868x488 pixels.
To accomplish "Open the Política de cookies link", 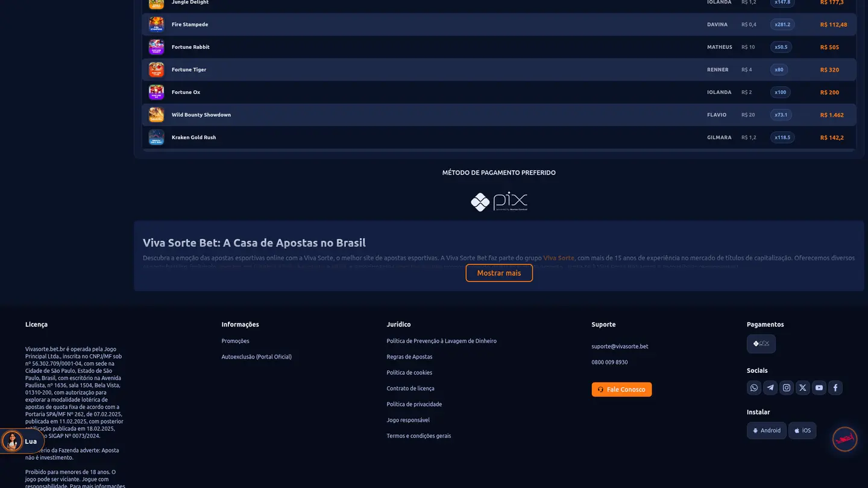I will [x=409, y=372].
